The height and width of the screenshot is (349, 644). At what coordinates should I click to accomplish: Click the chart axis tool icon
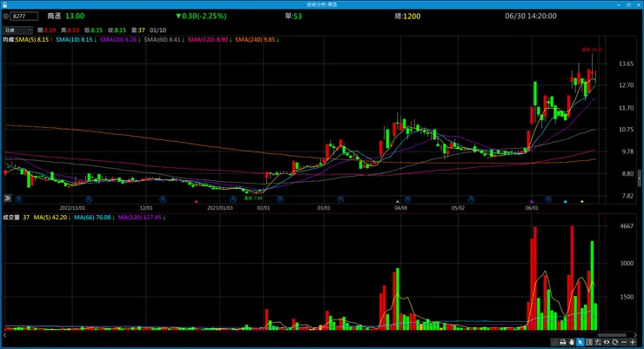pos(597,342)
